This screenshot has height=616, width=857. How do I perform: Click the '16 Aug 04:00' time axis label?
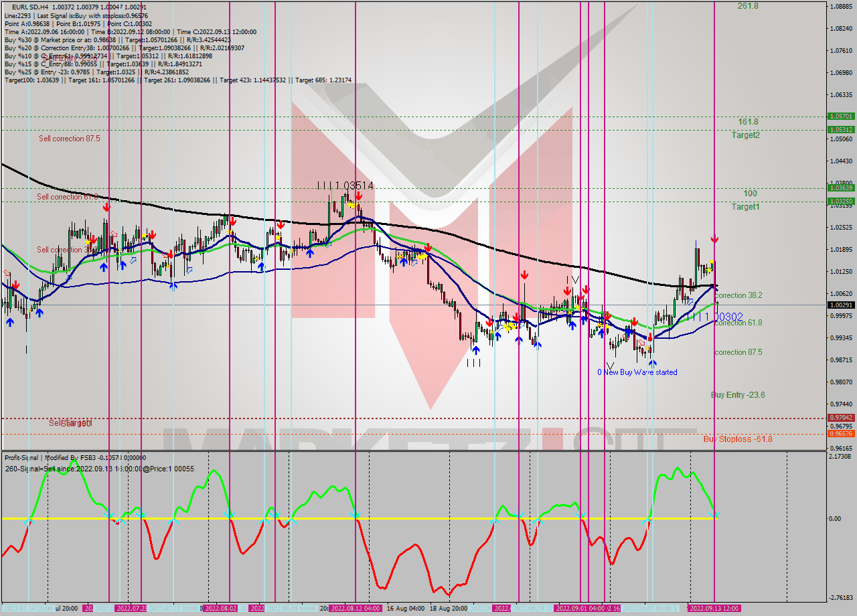[x=406, y=609]
